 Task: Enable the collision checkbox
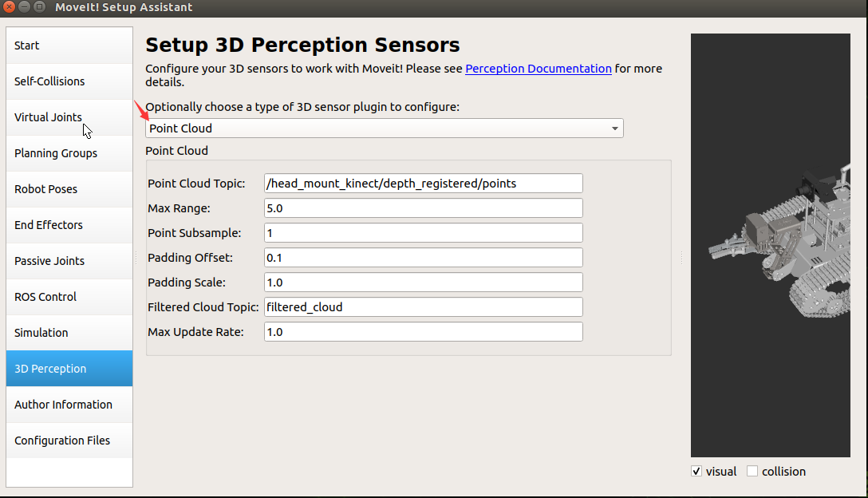(752, 472)
